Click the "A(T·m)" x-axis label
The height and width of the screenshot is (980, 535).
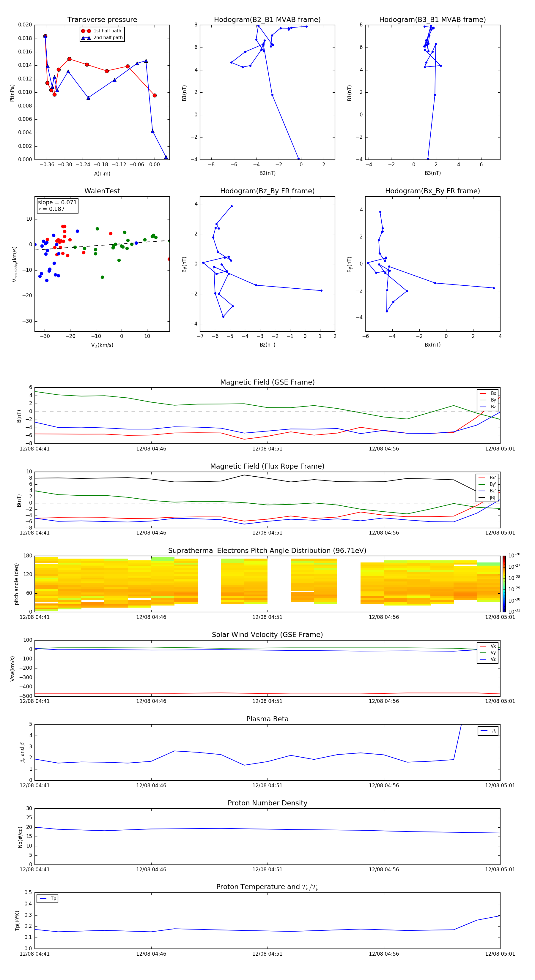pyautogui.click(x=102, y=173)
